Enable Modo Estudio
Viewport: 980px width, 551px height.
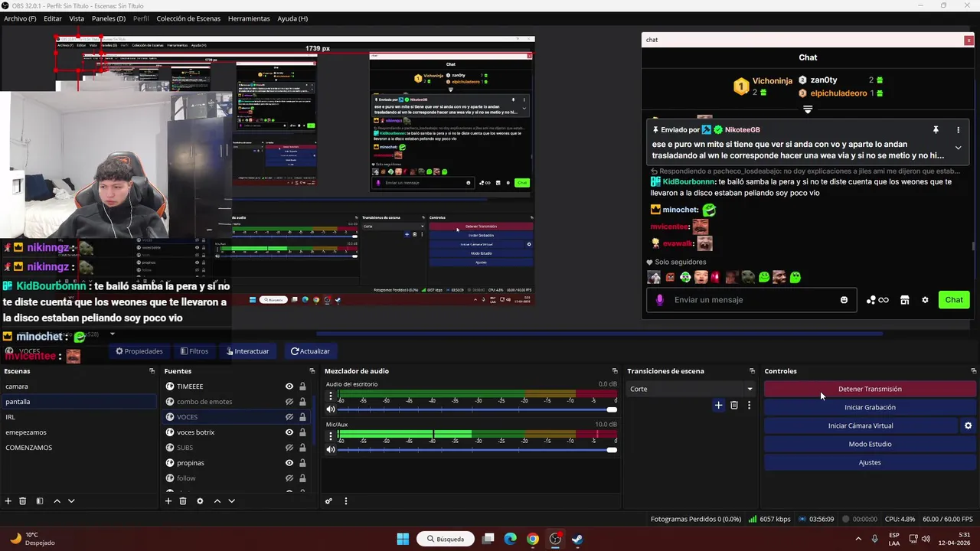tap(870, 444)
